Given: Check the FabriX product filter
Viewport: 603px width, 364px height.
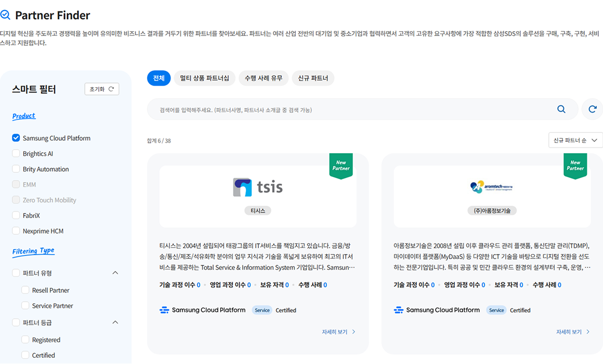Looking at the screenshot, I should tap(16, 215).
